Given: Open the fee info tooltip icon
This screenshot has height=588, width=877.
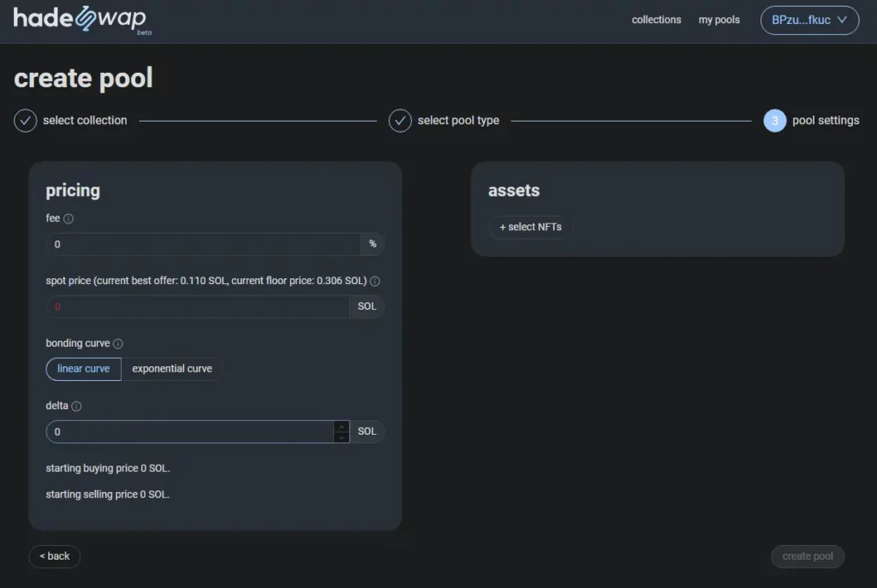Looking at the screenshot, I should pyautogui.click(x=69, y=218).
